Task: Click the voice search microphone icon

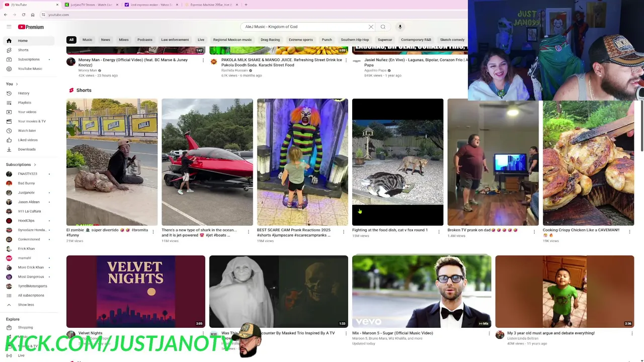Action: pos(400,27)
